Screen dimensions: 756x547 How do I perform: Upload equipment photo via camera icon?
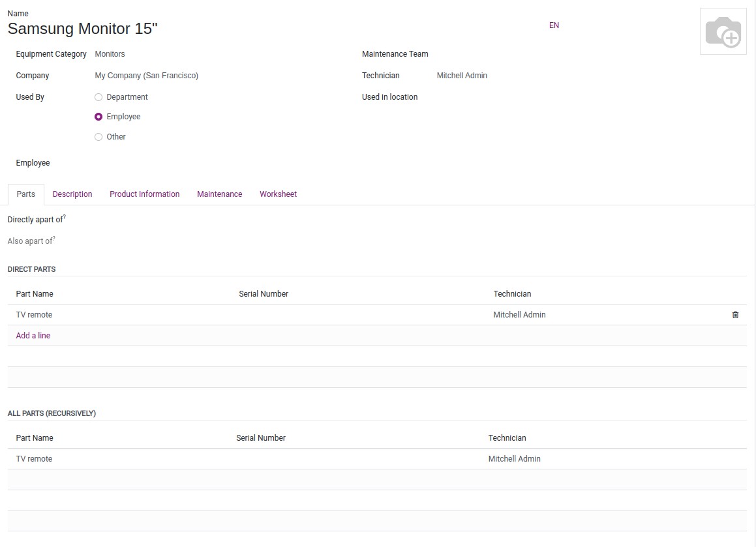[x=723, y=31]
